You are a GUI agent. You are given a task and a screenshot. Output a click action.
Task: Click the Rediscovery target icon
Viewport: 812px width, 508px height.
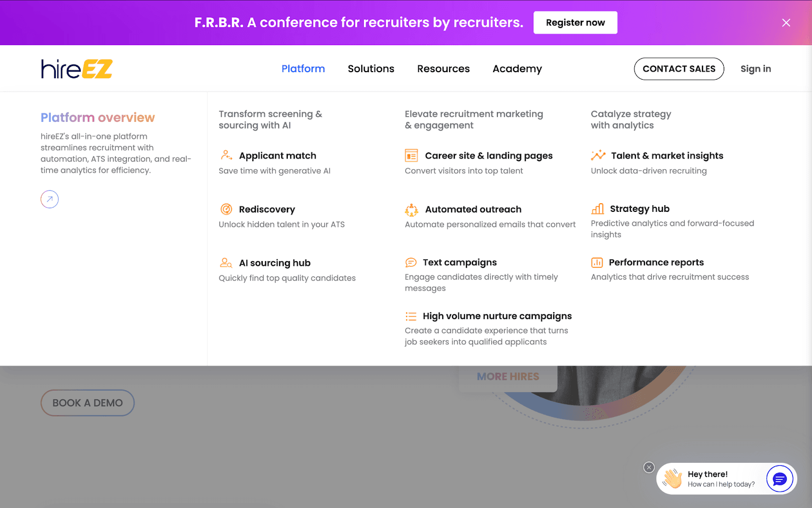[226, 209]
